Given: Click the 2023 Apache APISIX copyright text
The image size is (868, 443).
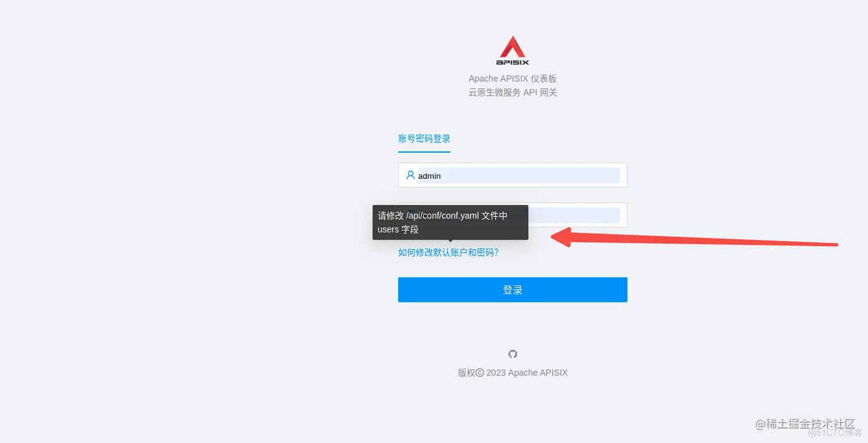Looking at the screenshot, I should pyautogui.click(x=527, y=373).
